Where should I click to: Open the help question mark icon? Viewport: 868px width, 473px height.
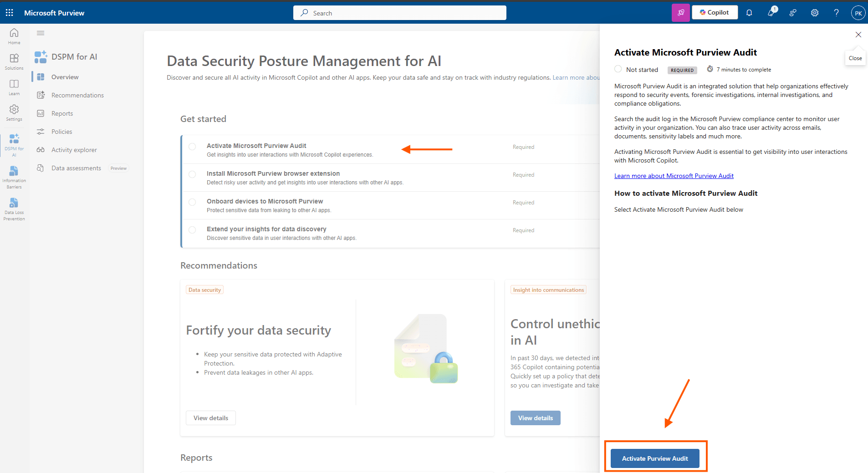click(x=837, y=13)
